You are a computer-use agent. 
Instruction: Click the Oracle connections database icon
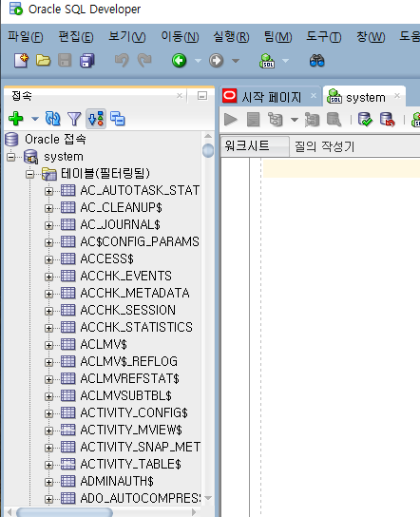11,139
